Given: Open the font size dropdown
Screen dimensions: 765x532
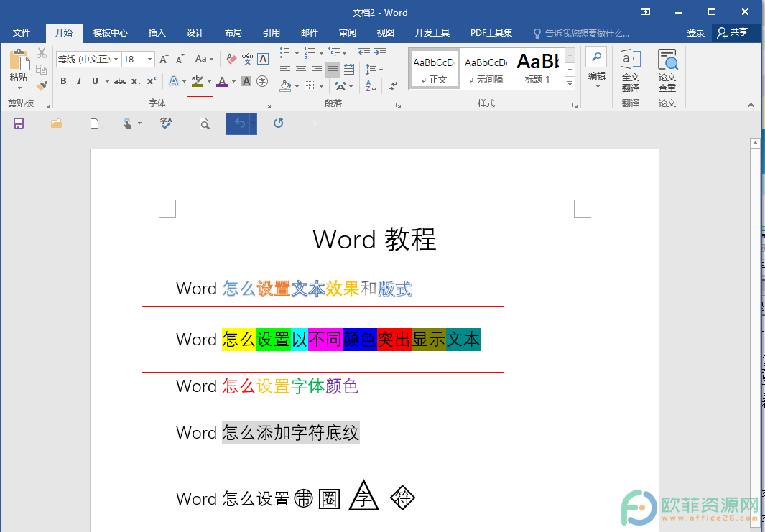Looking at the screenshot, I should coord(149,60).
